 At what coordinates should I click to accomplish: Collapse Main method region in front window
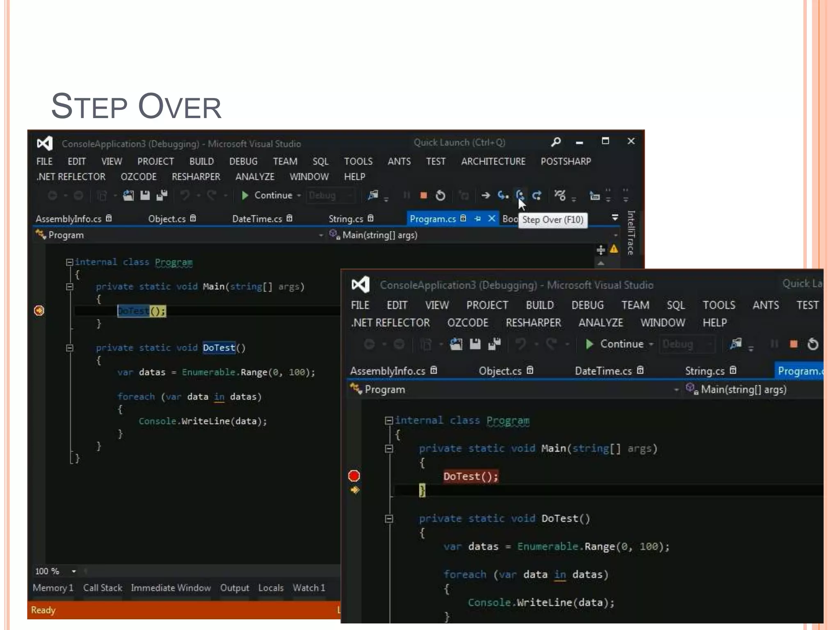[x=389, y=449]
